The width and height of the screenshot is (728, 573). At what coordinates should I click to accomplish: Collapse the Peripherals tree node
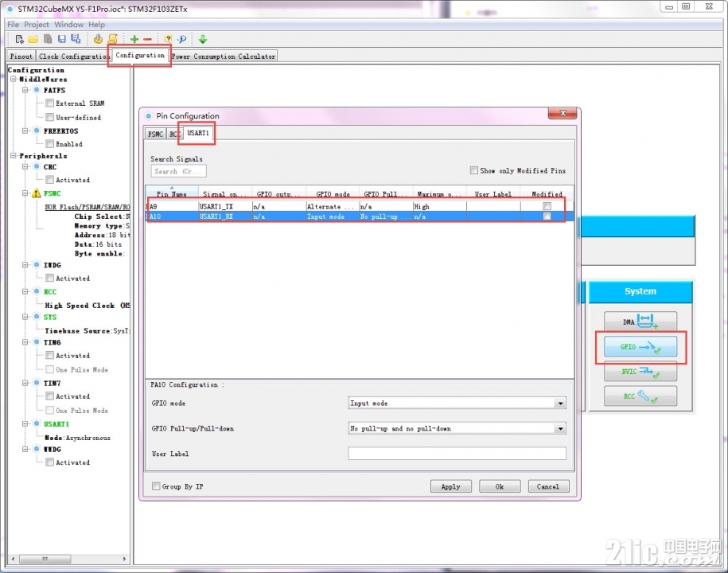14,155
